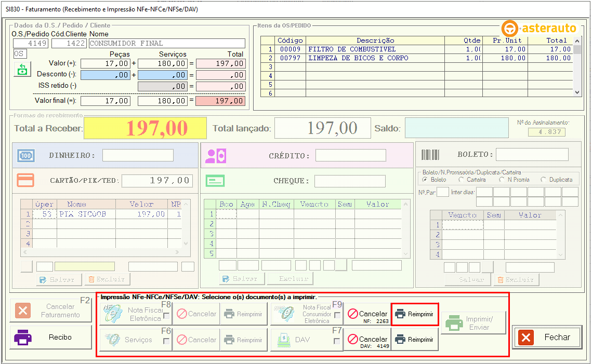Click the Total a Receber 197,00 value
This screenshot has width=592, height=364.
click(146, 128)
